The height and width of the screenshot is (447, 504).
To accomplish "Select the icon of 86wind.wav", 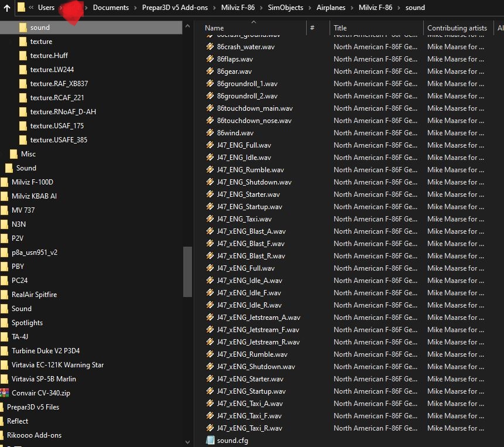I will [x=210, y=132].
